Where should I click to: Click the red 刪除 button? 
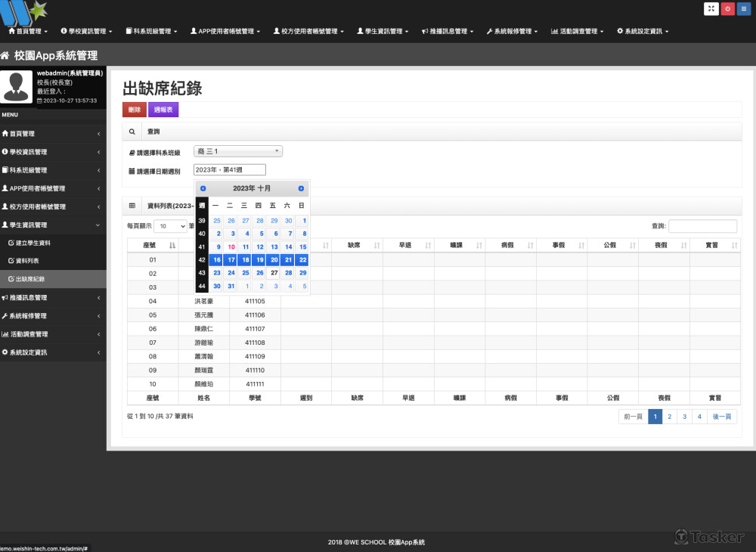point(135,110)
